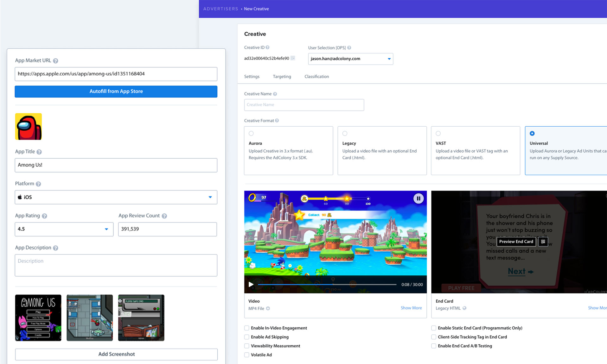
Task: Select the Legacy creative format
Action: click(345, 134)
